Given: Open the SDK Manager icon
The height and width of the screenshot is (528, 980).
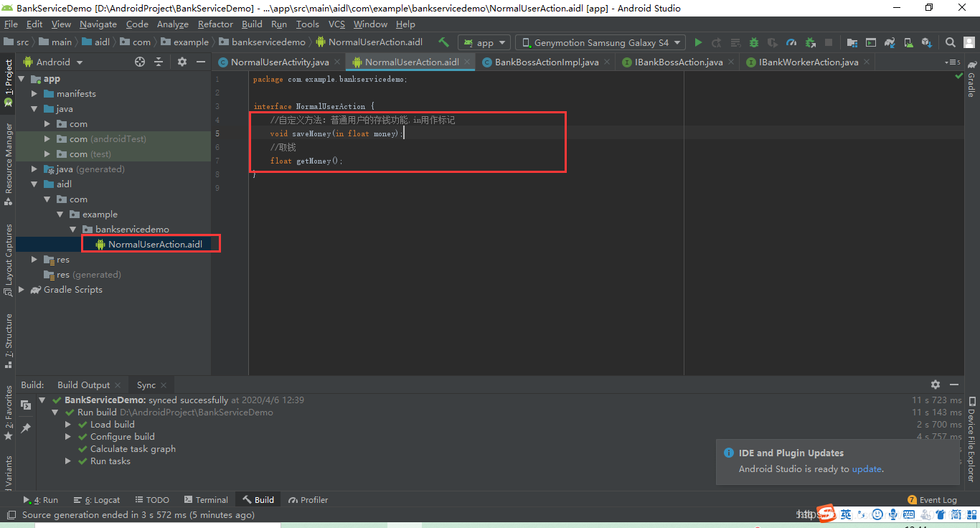Looking at the screenshot, I should pyautogui.click(x=927, y=42).
